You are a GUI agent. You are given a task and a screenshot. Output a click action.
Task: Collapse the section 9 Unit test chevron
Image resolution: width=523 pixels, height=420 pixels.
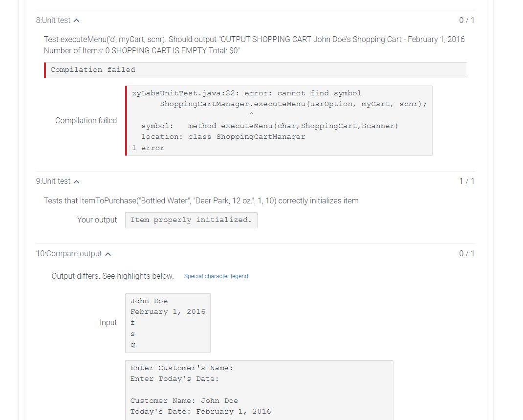pyautogui.click(x=76, y=181)
